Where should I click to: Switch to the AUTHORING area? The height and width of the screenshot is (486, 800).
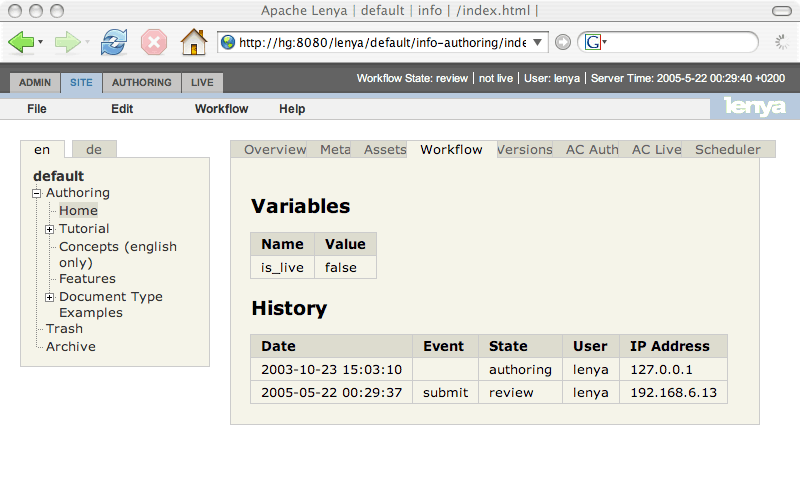(x=141, y=83)
